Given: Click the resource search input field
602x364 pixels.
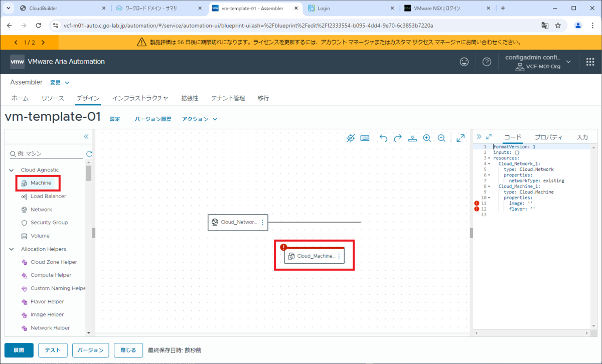Looking at the screenshot, I should (x=47, y=154).
